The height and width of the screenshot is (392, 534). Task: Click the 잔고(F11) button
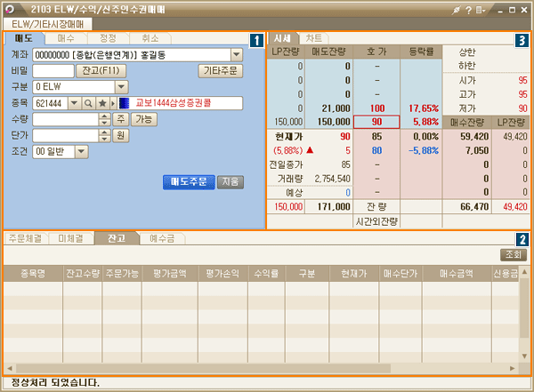tap(101, 71)
